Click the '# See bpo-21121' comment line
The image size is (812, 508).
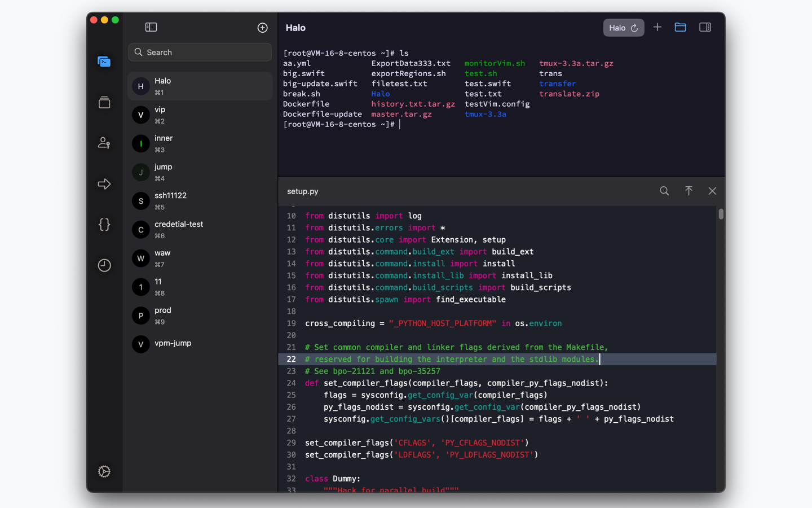pyautogui.click(x=372, y=371)
